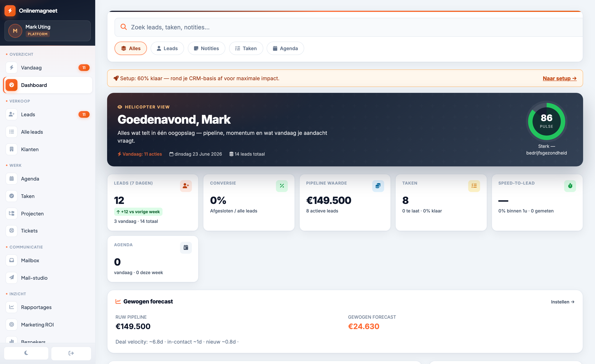Click the €24.630 gewogen forecast value
This screenshot has width=595, height=364.
[x=364, y=326]
